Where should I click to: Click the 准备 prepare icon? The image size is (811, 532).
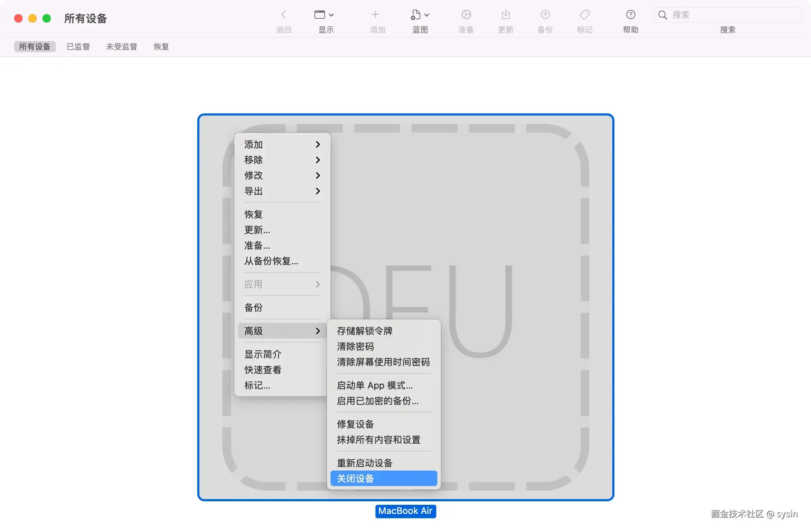[x=466, y=15]
